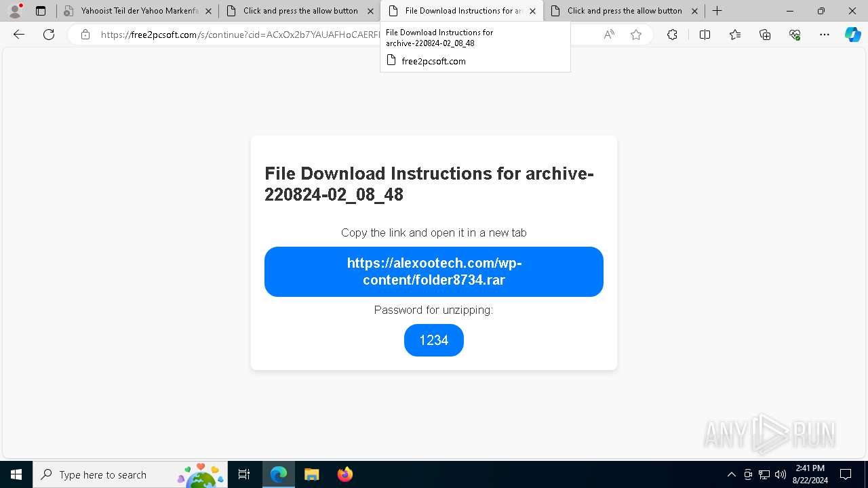Viewport: 868px width, 488px height.
Task: Close the Yahooist Teil der Yahoo tab
Action: coord(208,11)
